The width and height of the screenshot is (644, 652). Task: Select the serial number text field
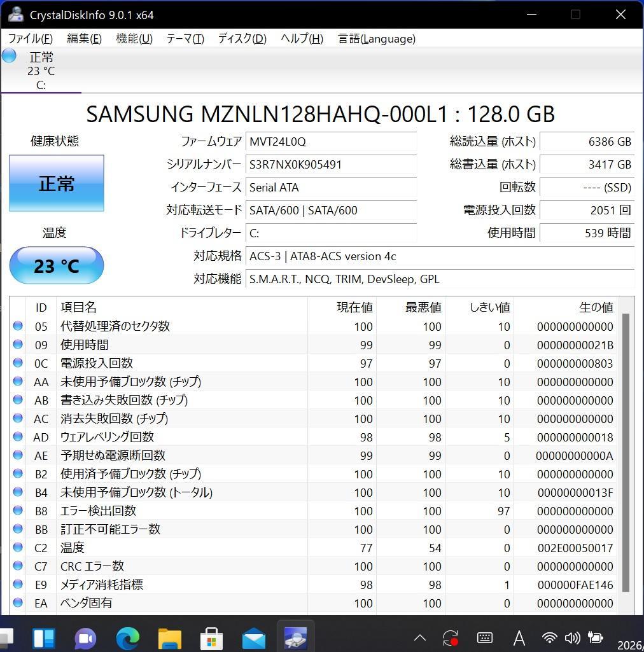pos(331,165)
